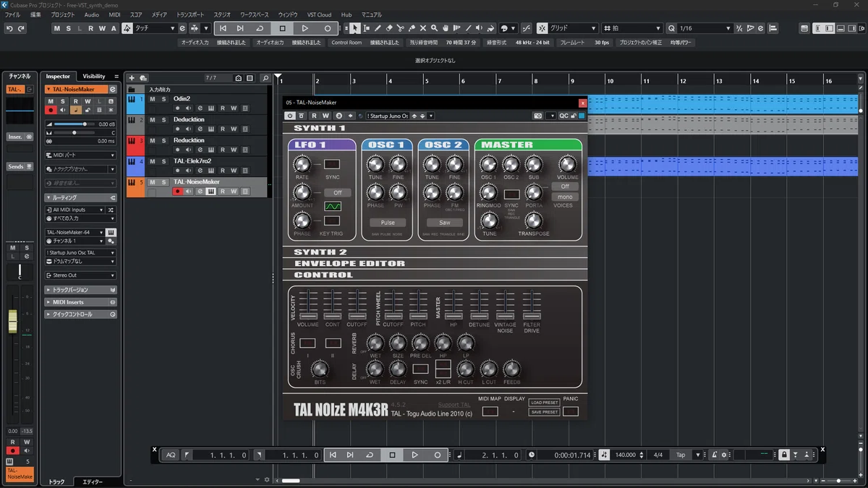Screen dimensions: 868x488
Task: Mute the Odin2 track
Action: click(x=153, y=98)
